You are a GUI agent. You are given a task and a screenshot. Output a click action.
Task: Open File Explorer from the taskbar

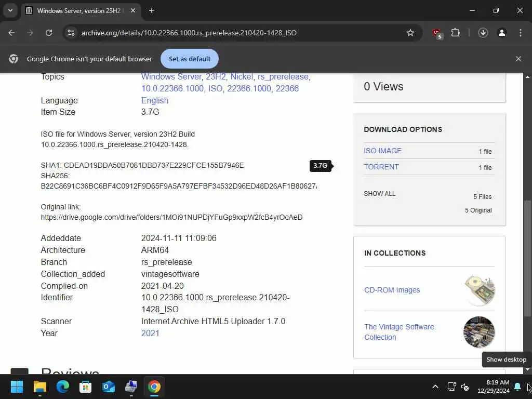point(39,387)
